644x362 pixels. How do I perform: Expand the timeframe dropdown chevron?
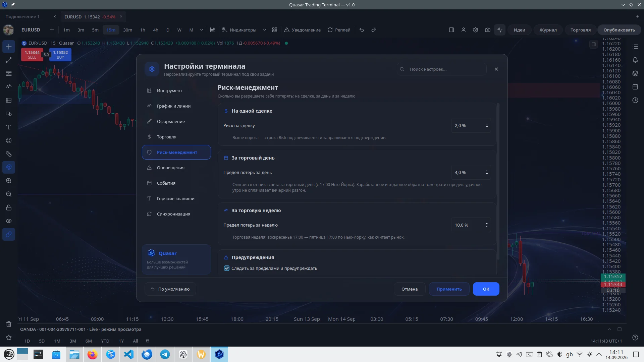pos(202,30)
